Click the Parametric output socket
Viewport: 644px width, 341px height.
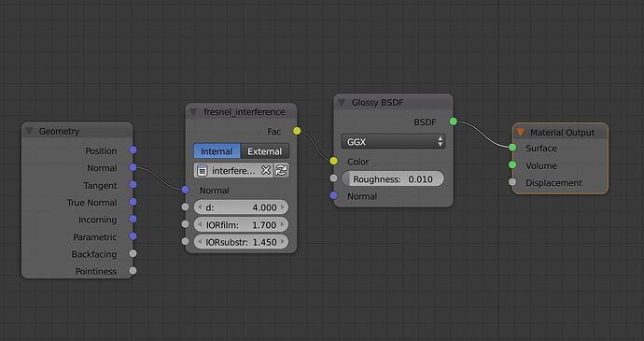click(133, 236)
